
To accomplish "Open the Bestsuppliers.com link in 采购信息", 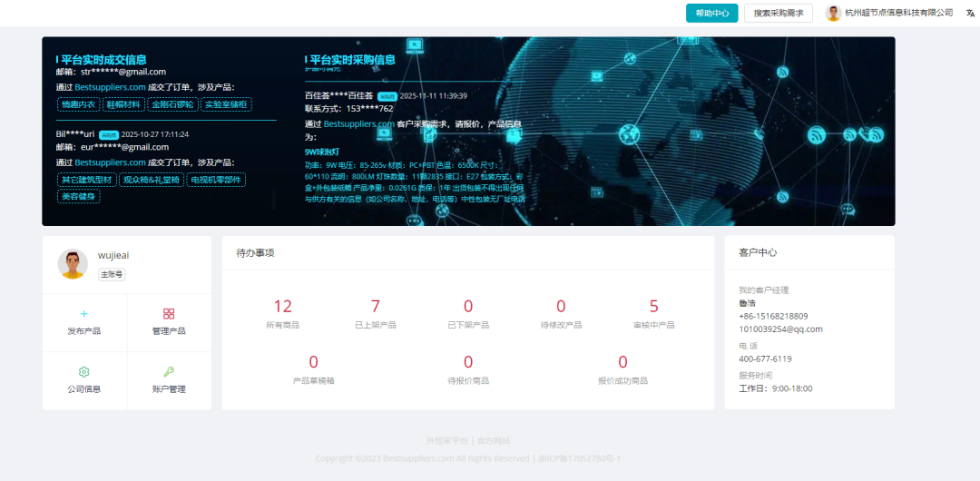I will [x=359, y=124].
